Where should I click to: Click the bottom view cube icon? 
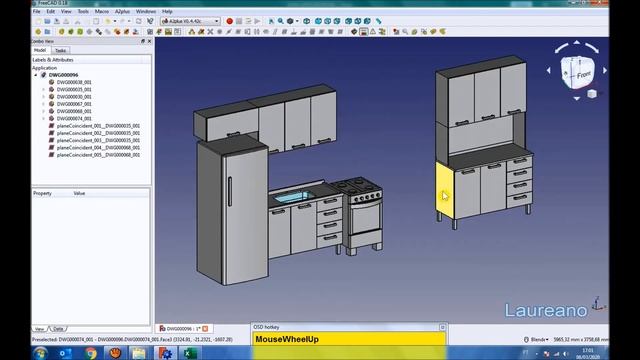358,21
